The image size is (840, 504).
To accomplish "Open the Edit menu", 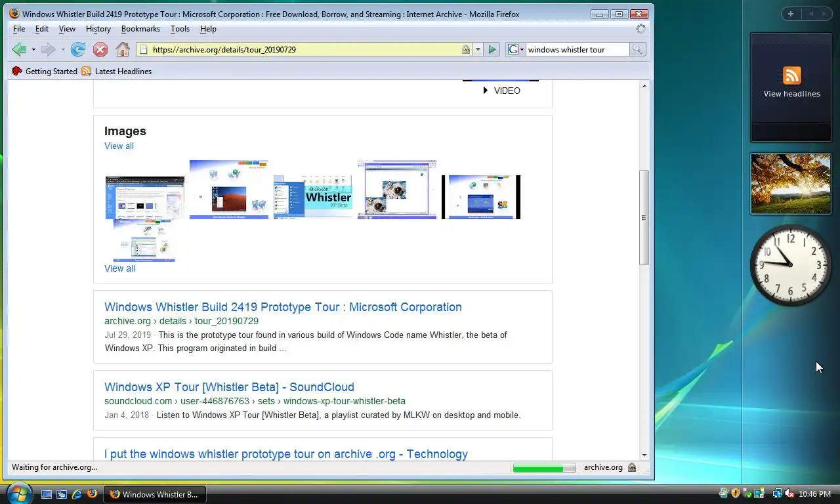I will click(42, 29).
